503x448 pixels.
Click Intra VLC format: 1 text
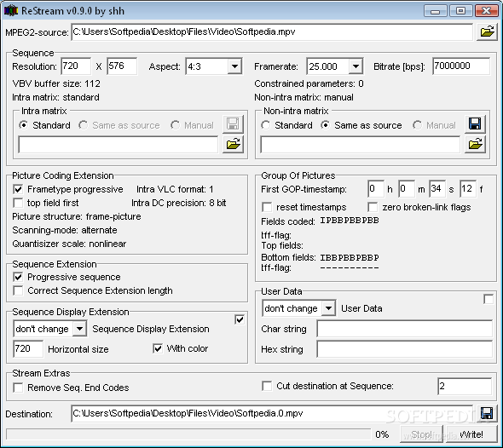[175, 189]
